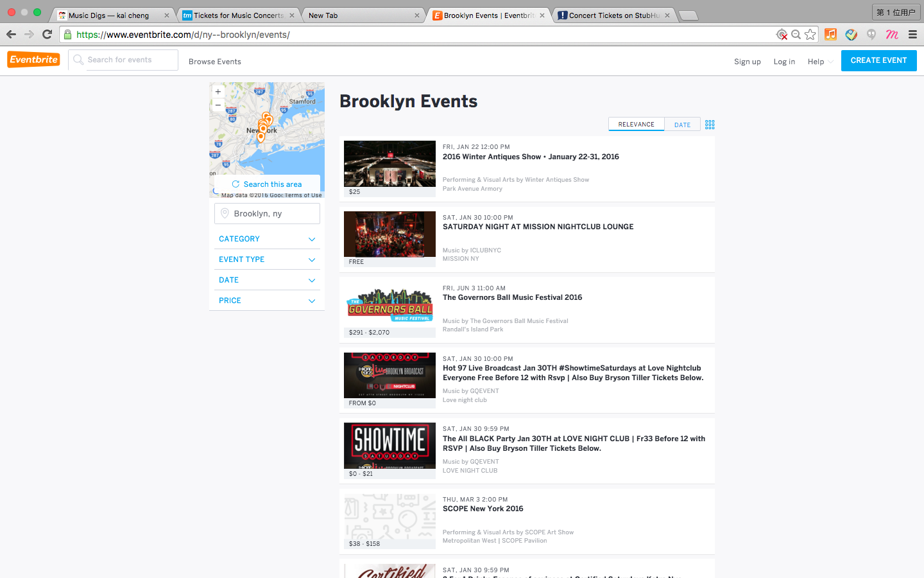Expand the CATEGORY filter
This screenshot has height=578, width=924.
(x=267, y=239)
